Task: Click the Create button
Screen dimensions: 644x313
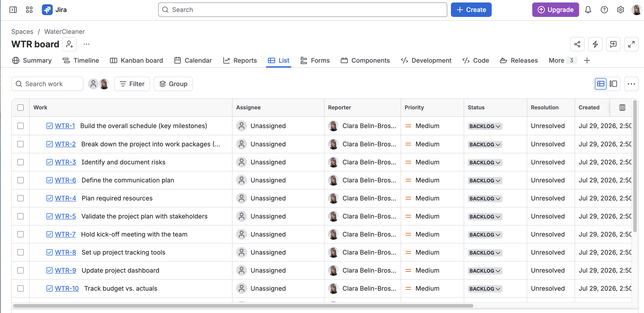Action: 471,10
